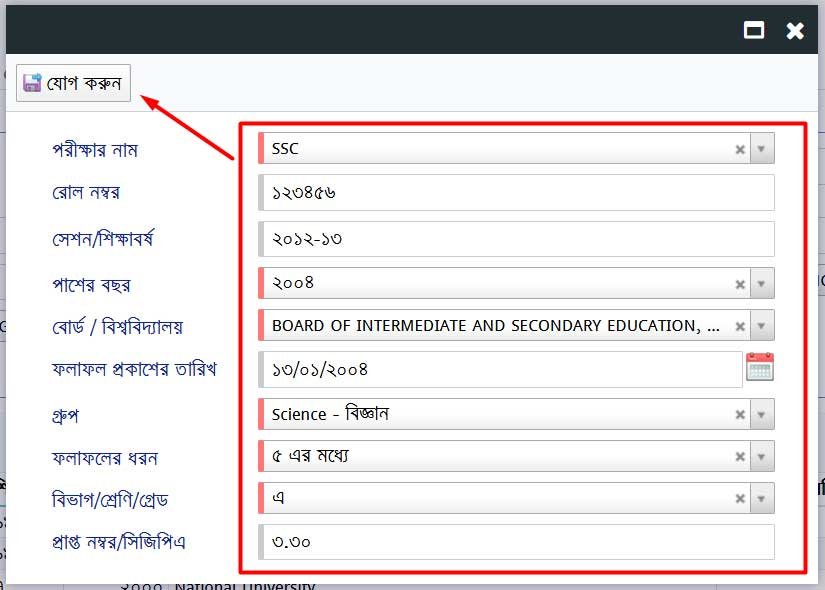Click the যোগ করুন save button

click(74, 83)
